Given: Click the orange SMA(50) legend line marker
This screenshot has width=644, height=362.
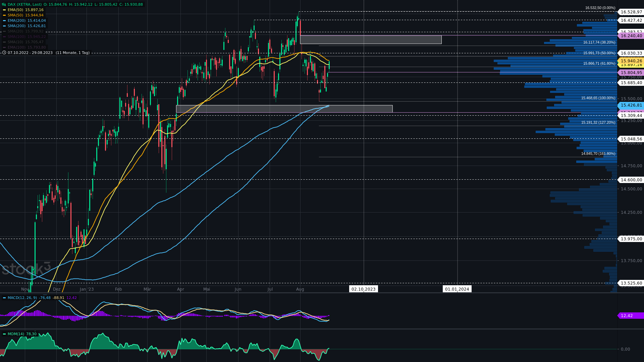Looking at the screenshot, I should [x=4, y=15].
